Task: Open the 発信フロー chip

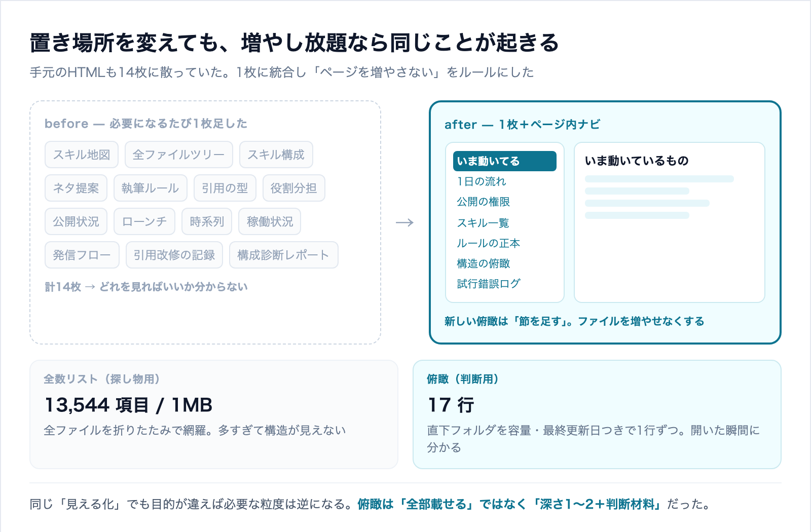Action: (82, 255)
